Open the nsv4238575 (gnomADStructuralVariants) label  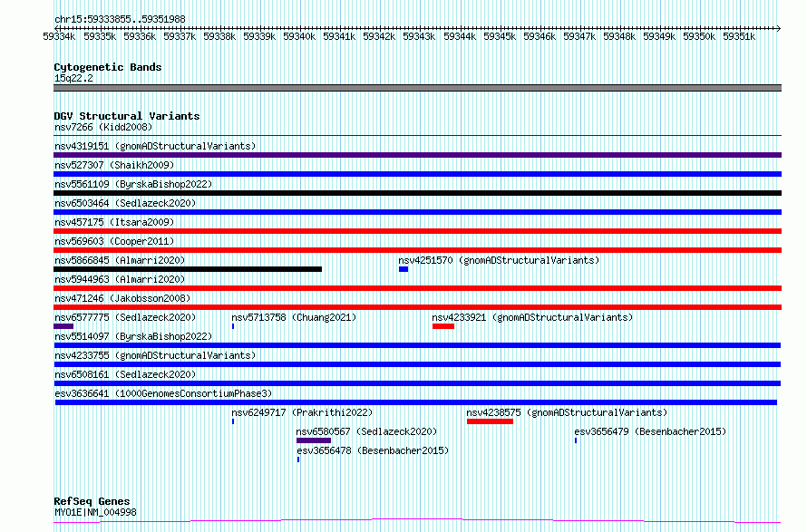click(567, 412)
